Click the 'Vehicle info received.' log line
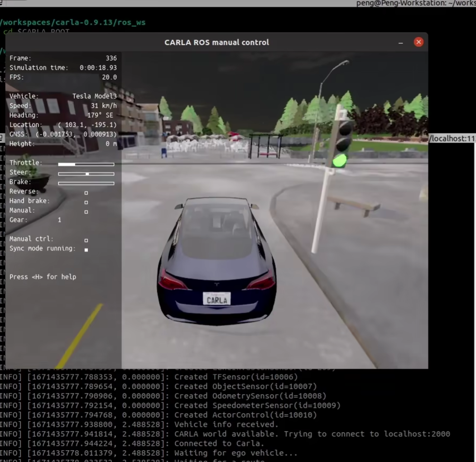 (x=139, y=424)
